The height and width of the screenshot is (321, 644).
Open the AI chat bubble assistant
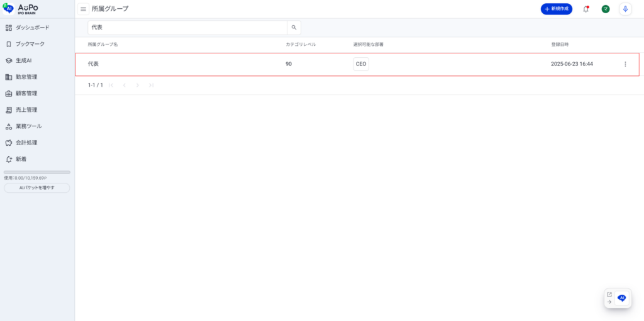pyautogui.click(x=622, y=298)
